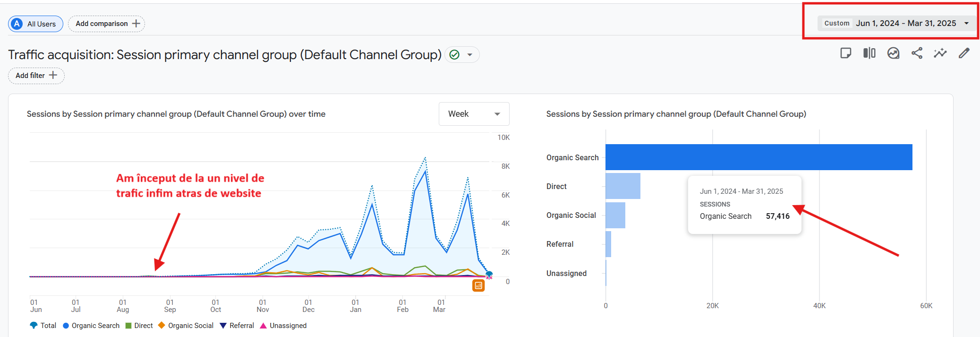The height and width of the screenshot is (337, 980).
Task: Click the 'Unassigned' bar chart row label
Action: pyautogui.click(x=566, y=273)
